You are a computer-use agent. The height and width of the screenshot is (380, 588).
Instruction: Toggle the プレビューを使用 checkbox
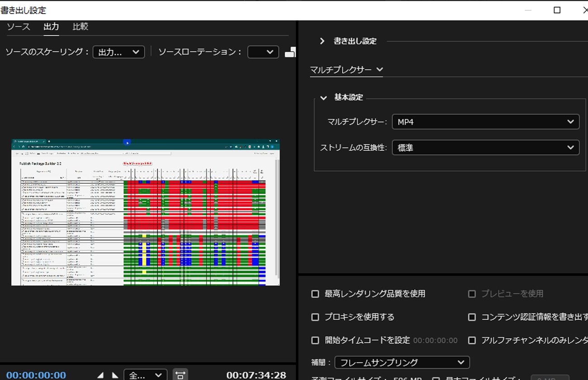click(x=472, y=294)
